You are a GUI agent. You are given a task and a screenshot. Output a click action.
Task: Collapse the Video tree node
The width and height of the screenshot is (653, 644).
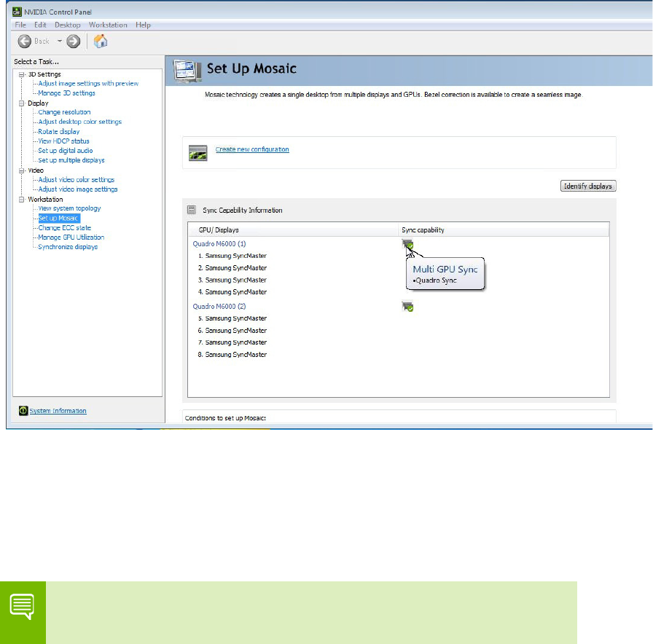[x=21, y=170]
